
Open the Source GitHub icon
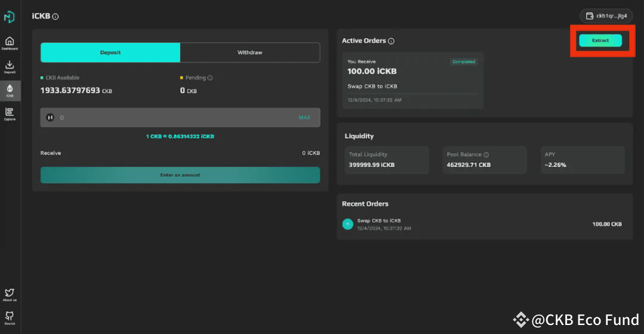tap(10, 317)
